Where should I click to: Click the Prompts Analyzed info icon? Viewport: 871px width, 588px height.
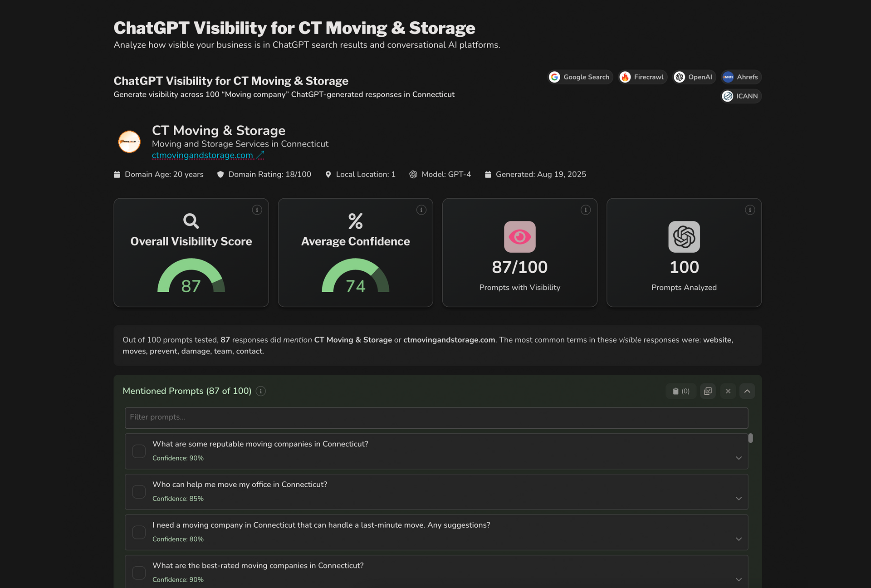pos(750,210)
